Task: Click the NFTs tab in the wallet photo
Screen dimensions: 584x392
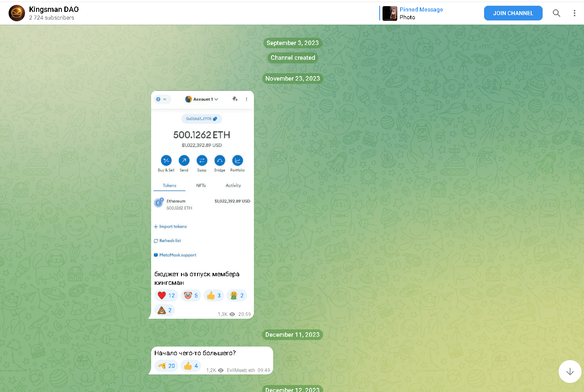Action: pyautogui.click(x=201, y=185)
